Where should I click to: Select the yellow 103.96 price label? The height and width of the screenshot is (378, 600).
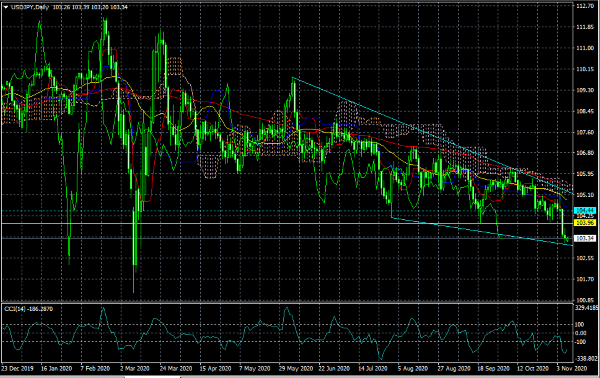[x=585, y=223]
